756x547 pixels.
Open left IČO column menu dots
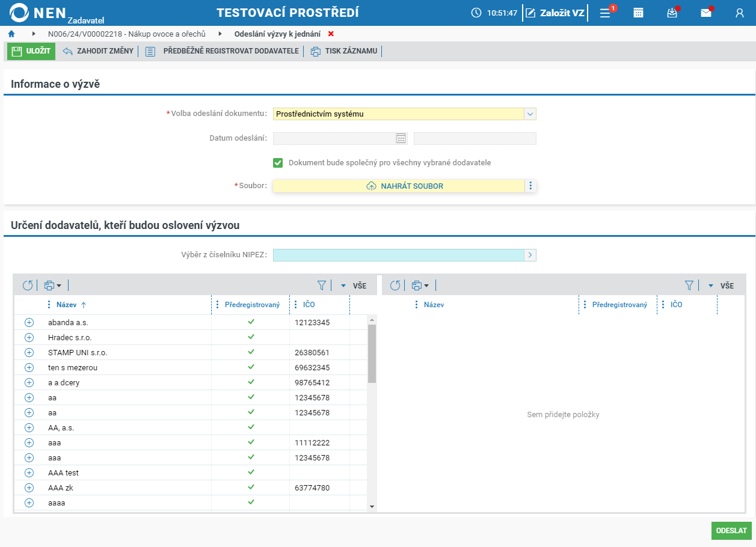pos(296,305)
